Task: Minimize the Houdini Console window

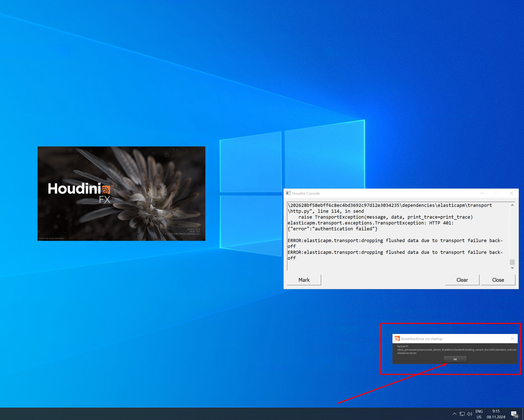Action: pyautogui.click(x=482, y=193)
